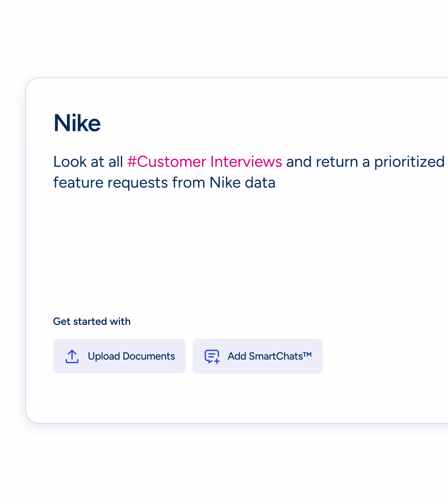The image size is (448, 502).
Task: Click the phrase "and return a" in the prompt
Action: tap(328, 162)
